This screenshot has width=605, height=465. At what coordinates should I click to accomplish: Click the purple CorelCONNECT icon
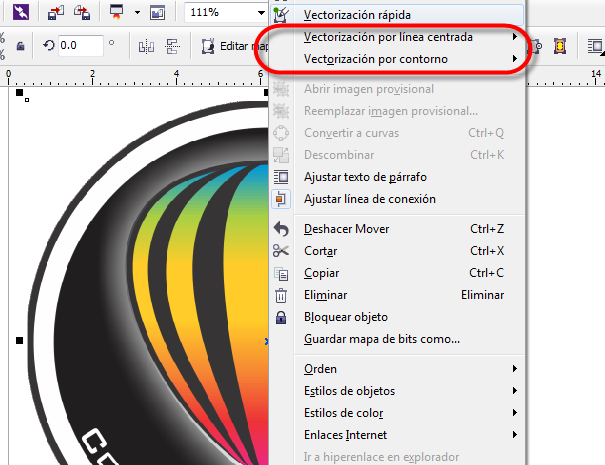(x=21, y=12)
